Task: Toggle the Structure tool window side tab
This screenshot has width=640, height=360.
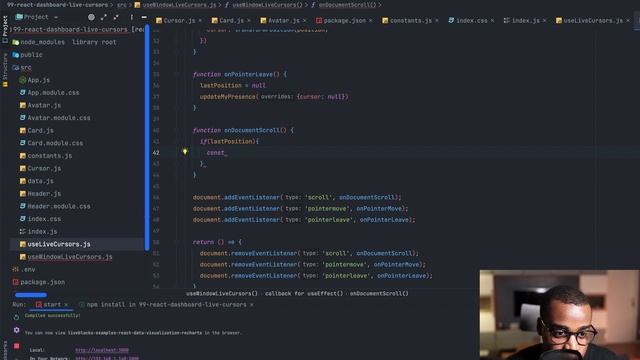Action: coord(5,70)
